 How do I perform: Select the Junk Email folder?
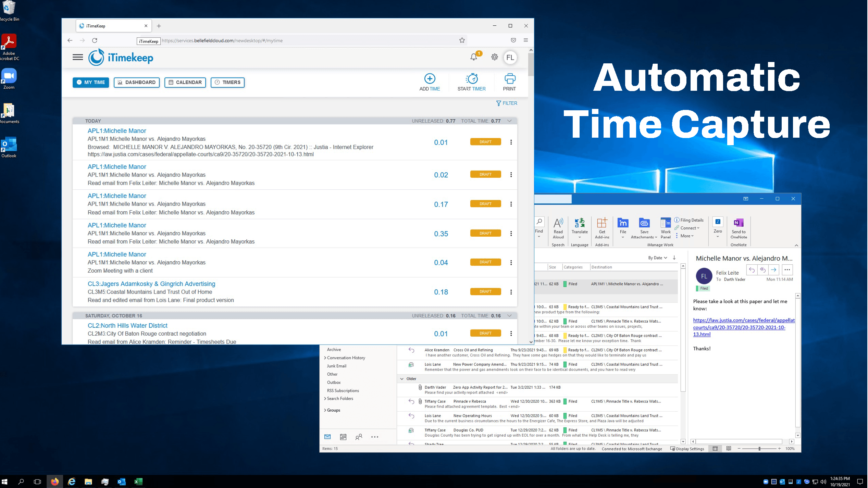336,366
